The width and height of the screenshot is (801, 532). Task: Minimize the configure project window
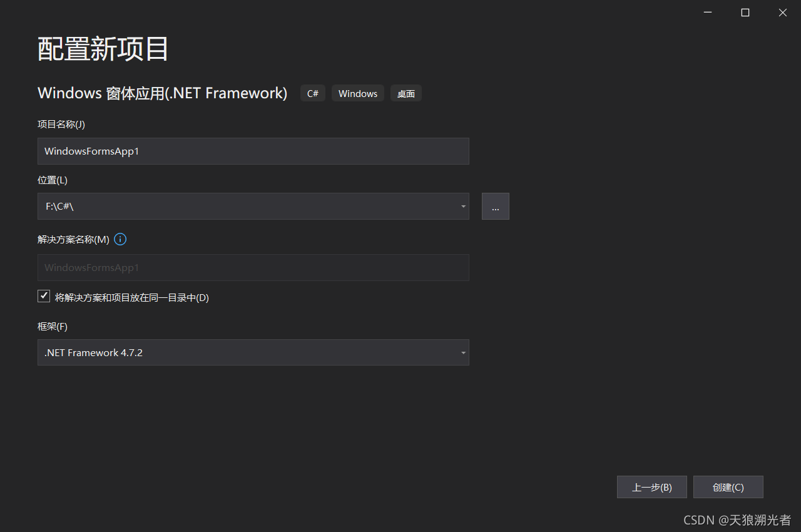pyautogui.click(x=708, y=13)
